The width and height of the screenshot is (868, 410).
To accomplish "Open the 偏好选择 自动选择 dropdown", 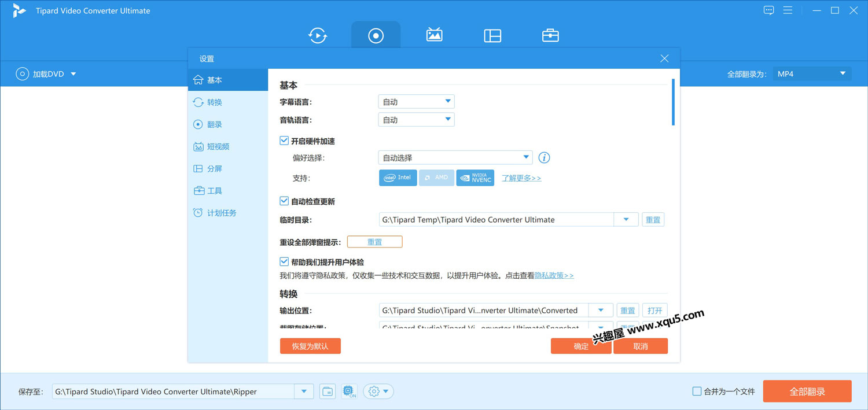I will [x=455, y=157].
